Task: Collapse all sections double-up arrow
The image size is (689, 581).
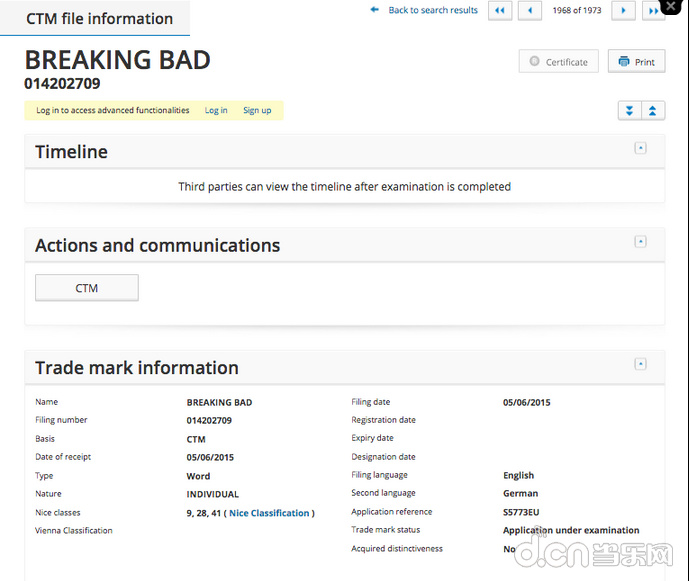Action: (x=653, y=110)
